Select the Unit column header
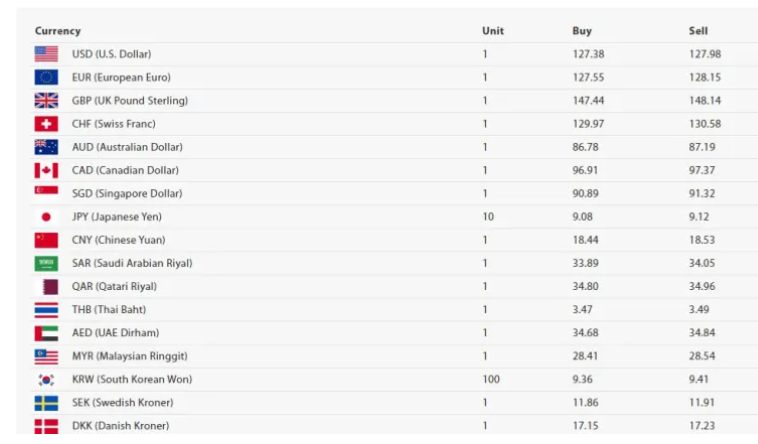The image size is (758, 444). tap(493, 31)
